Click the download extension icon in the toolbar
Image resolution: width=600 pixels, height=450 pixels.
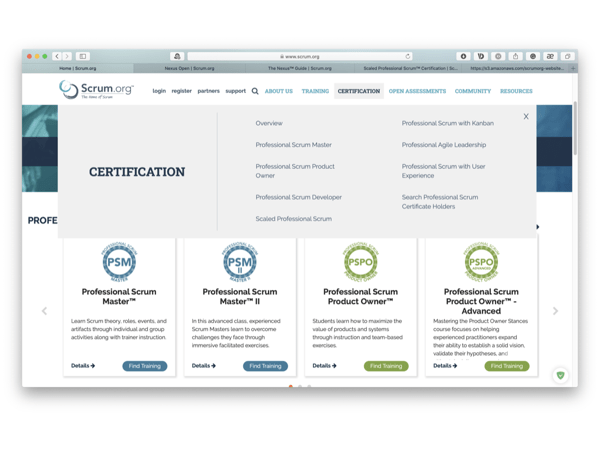[x=463, y=56]
